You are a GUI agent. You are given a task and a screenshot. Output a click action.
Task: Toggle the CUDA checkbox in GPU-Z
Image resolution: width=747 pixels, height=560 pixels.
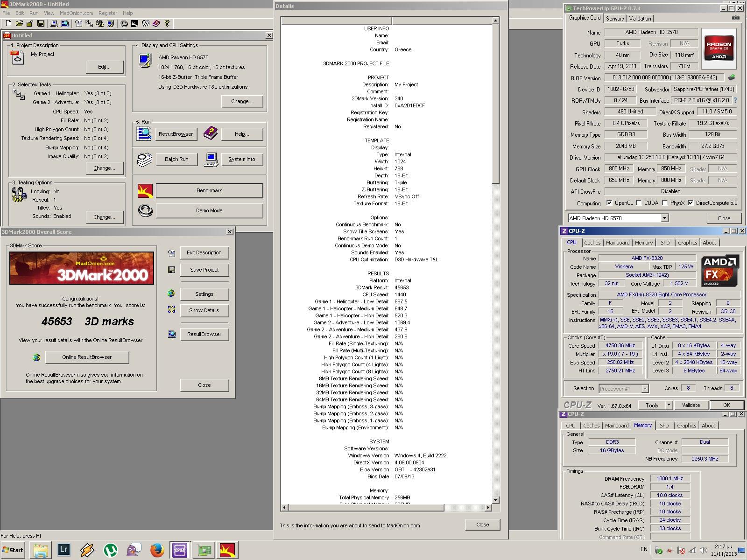[x=639, y=203]
